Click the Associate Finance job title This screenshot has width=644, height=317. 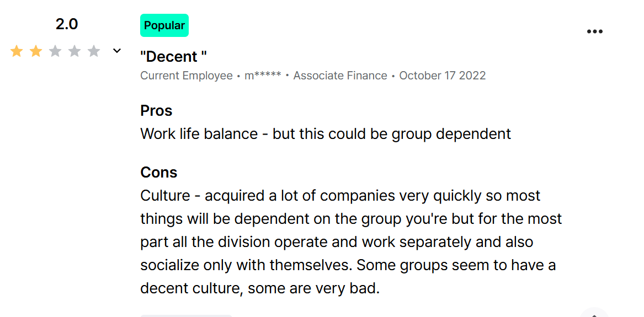point(340,76)
